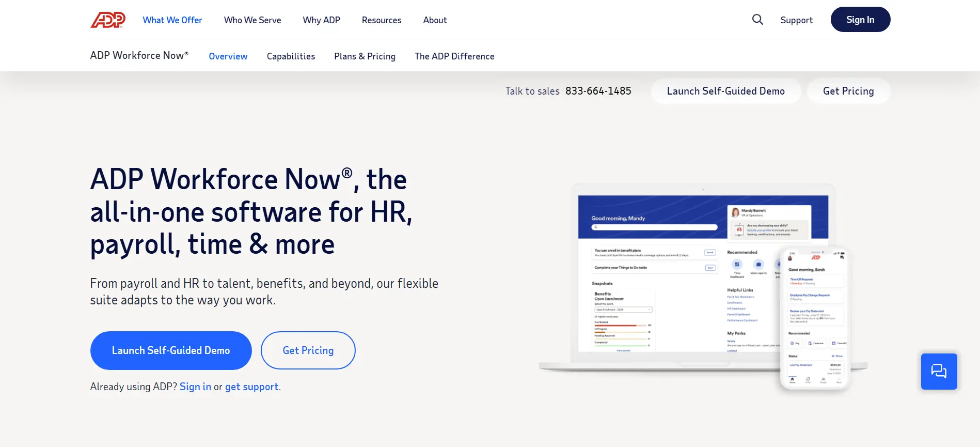Image resolution: width=980 pixels, height=447 pixels.
Task: Open the About menu
Action: (435, 20)
